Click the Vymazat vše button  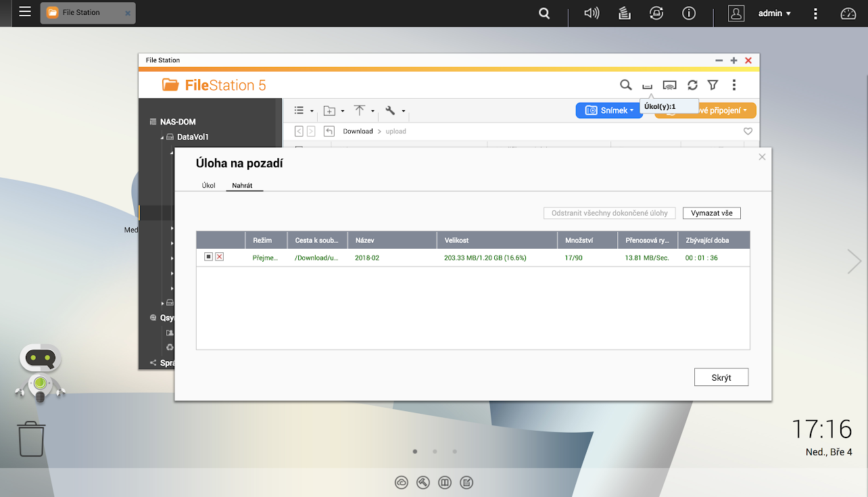tap(711, 212)
